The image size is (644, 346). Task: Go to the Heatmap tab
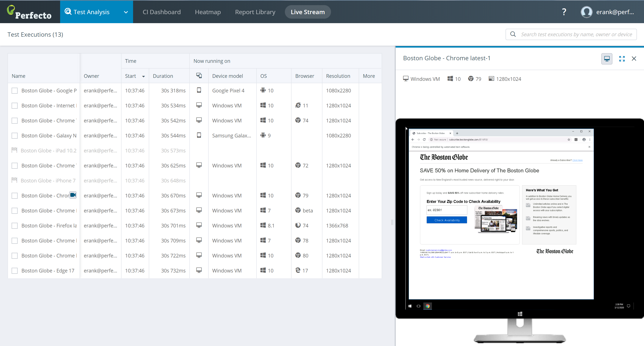[208, 12]
